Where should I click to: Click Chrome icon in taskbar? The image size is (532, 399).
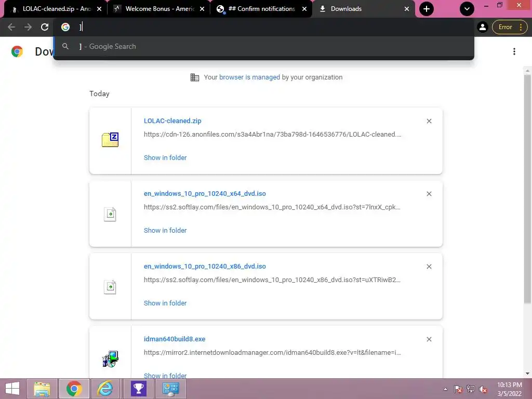click(x=74, y=389)
